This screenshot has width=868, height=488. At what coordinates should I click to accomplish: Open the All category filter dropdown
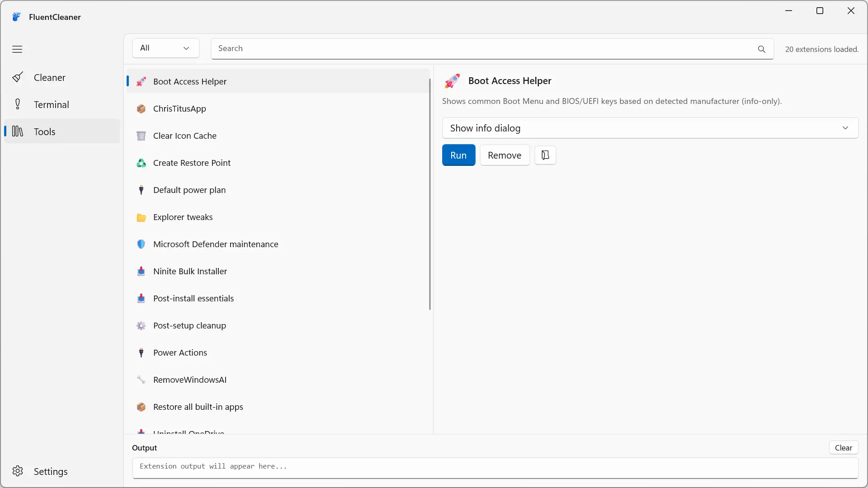pyautogui.click(x=165, y=48)
